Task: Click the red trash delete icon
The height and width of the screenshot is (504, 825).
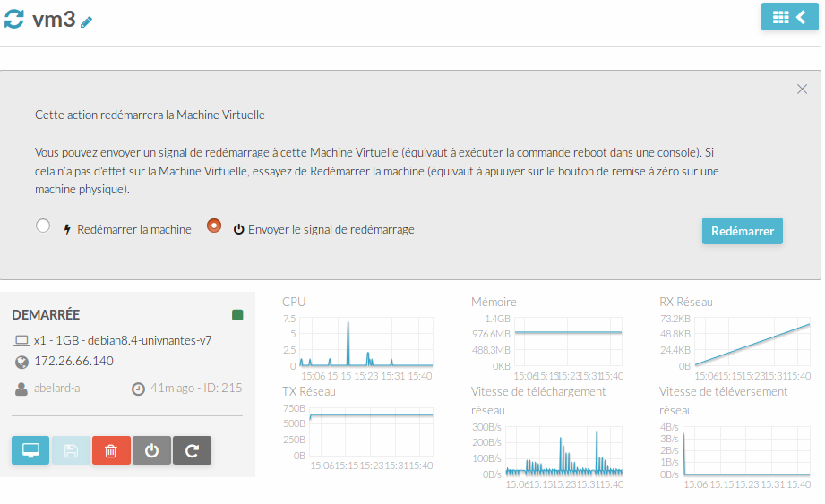Action: [x=111, y=450]
